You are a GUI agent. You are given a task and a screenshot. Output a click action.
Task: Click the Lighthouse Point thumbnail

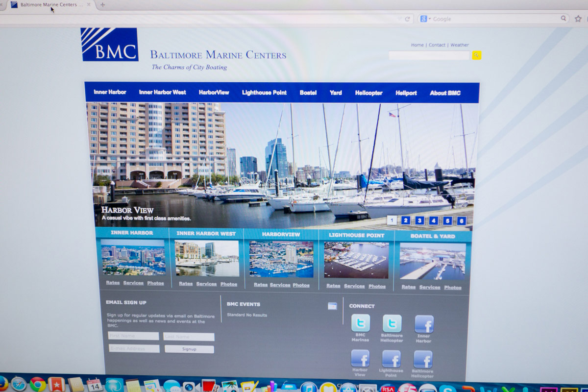click(356, 260)
